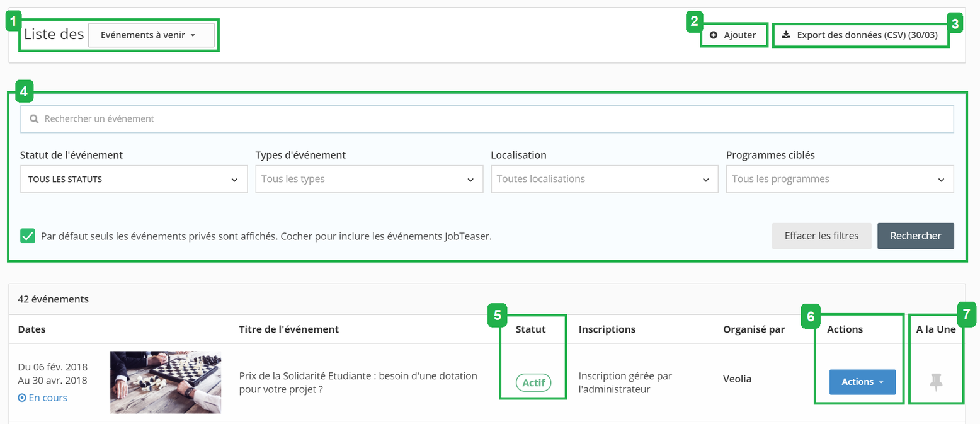Click the En cours status indicator
The height and width of the screenshot is (424, 980).
pyautogui.click(x=43, y=398)
